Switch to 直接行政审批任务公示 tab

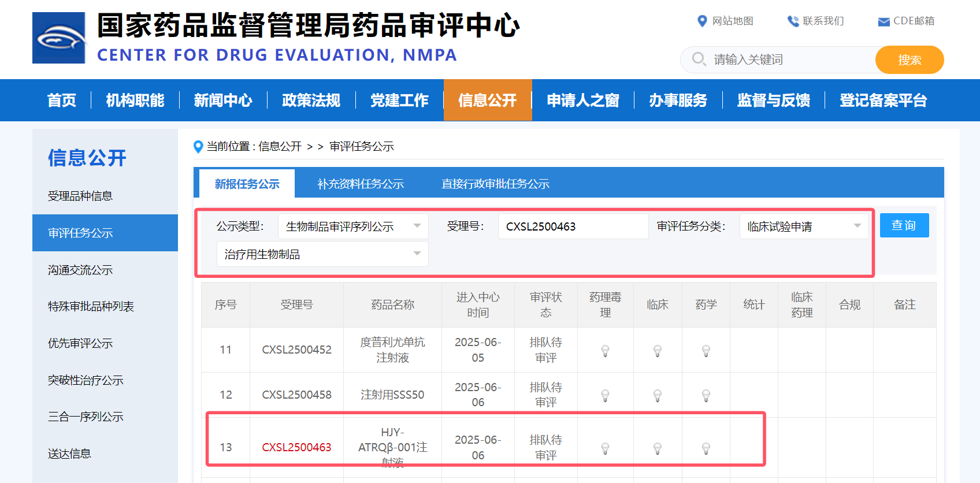(495, 184)
